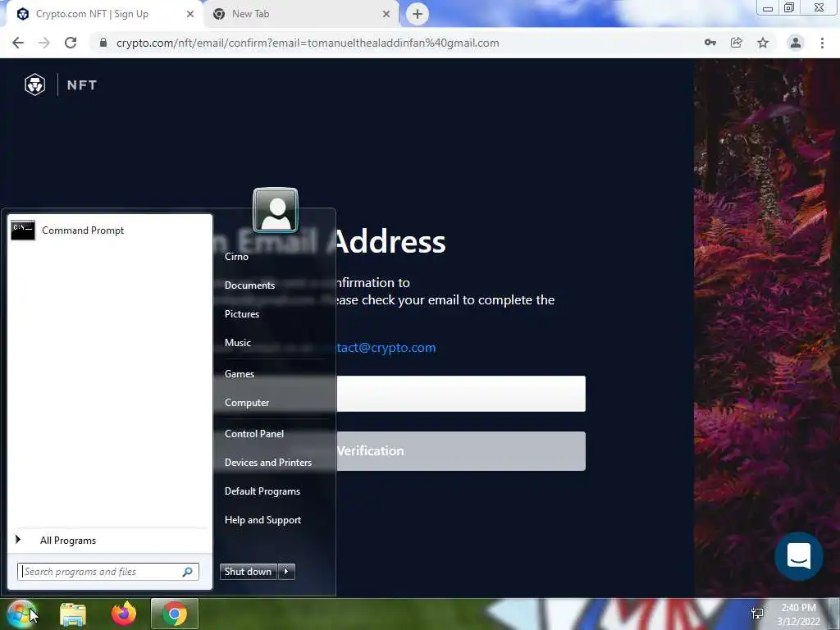Viewport: 840px width, 630px height.
Task: Click the NFT header label
Action: click(x=82, y=85)
